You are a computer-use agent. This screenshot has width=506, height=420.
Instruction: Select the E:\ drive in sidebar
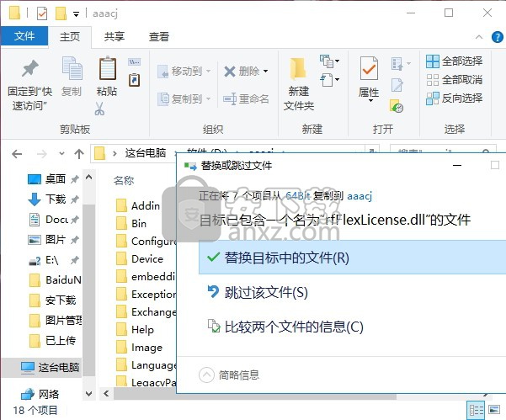[x=53, y=260]
